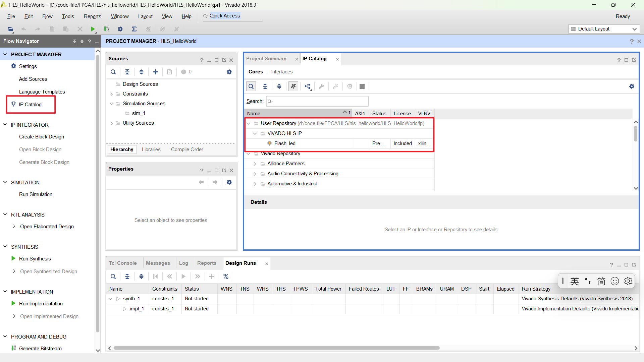Screen dimensions: 644x362
Task: Click Create Block Design
Action: (x=42, y=137)
